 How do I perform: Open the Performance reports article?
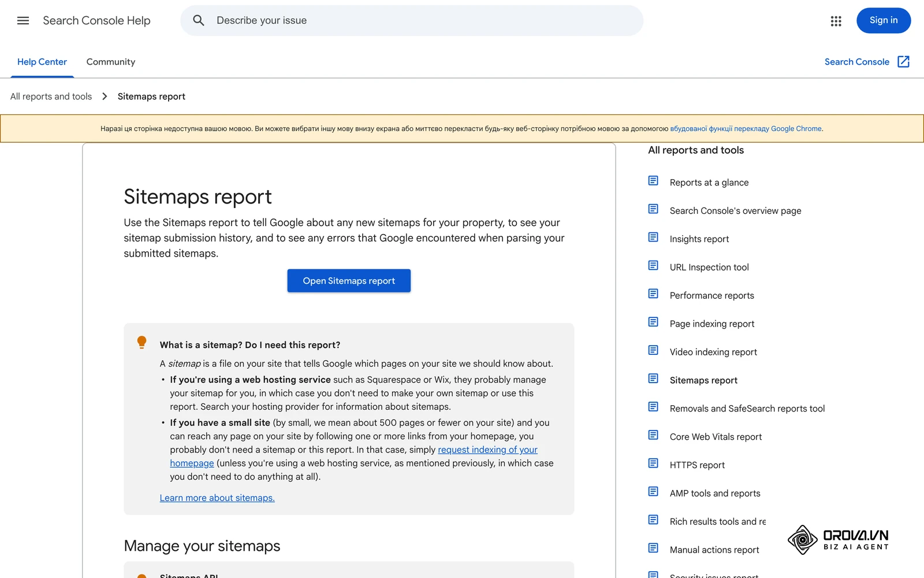coord(712,296)
